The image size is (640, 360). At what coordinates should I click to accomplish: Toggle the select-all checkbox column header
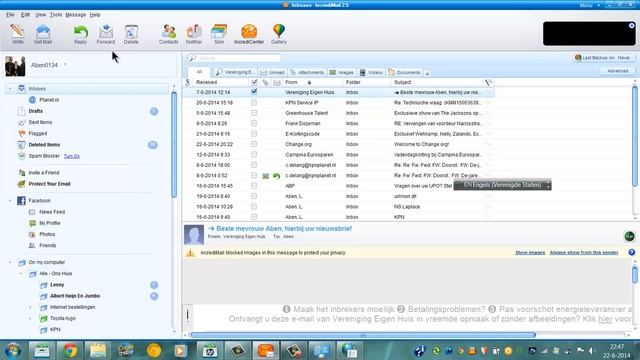(x=254, y=82)
